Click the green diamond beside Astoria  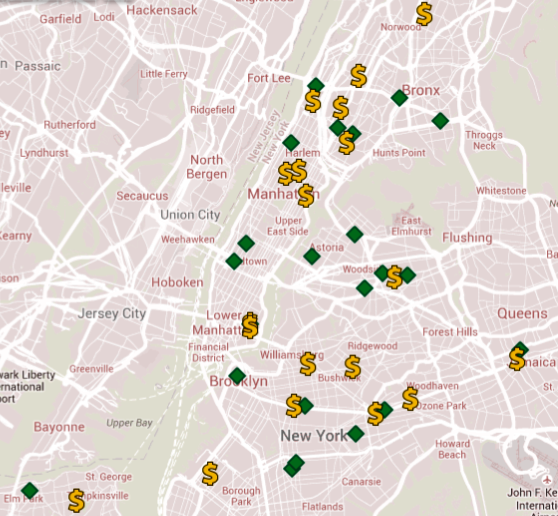[312, 256]
